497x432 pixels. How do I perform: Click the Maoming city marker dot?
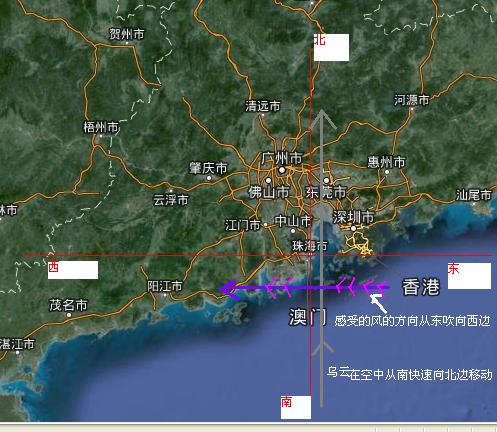tap(69, 315)
